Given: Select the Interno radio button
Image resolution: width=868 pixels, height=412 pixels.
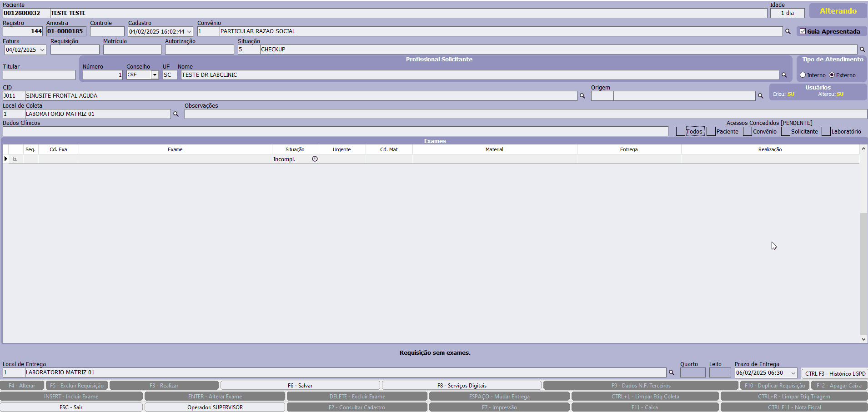Looking at the screenshot, I should point(803,75).
